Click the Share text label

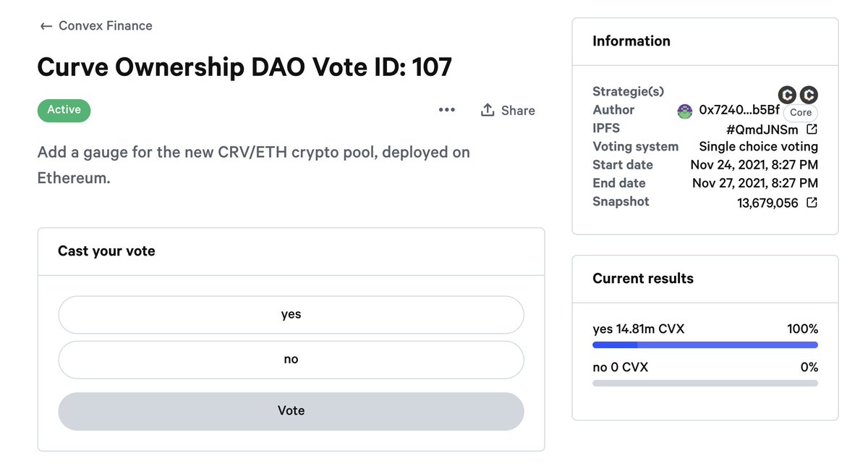[518, 110]
